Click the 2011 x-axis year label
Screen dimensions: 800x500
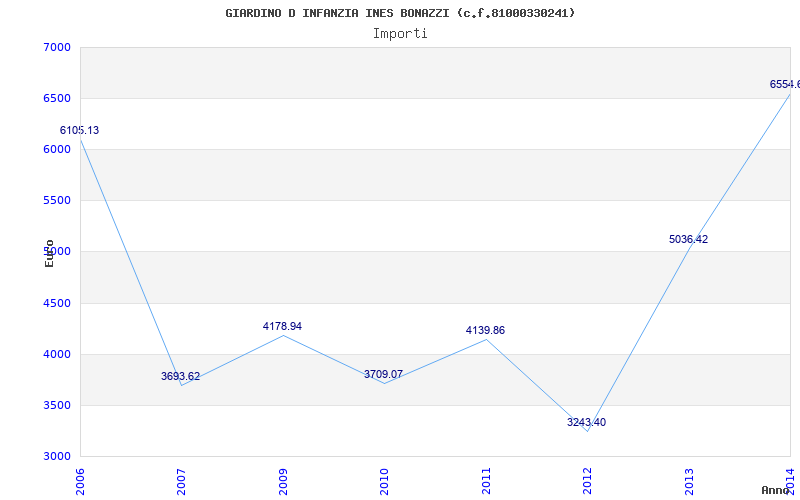(486, 481)
